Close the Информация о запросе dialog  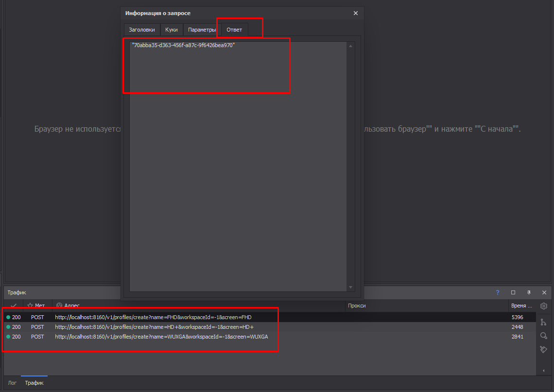pyautogui.click(x=355, y=13)
